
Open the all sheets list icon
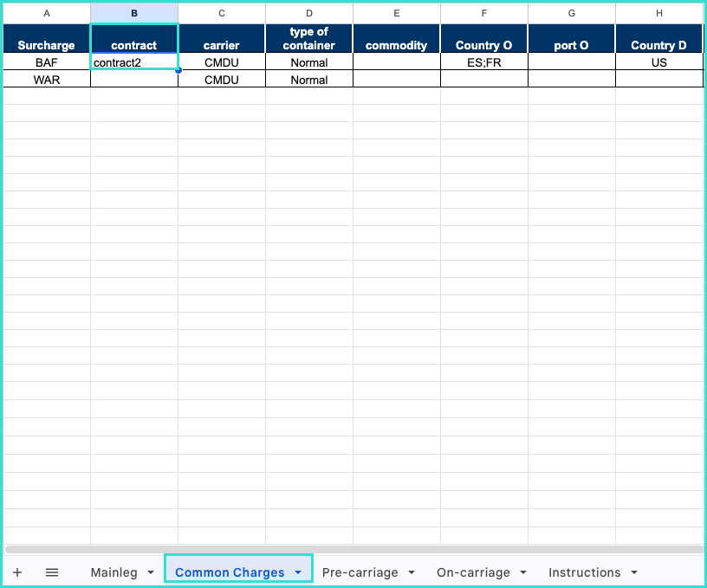coord(52,572)
